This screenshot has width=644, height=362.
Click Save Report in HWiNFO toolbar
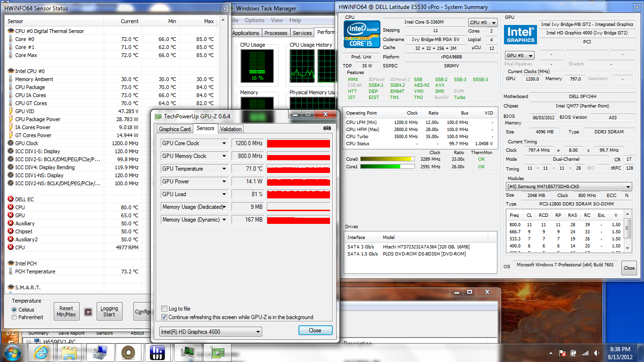click(x=71, y=333)
